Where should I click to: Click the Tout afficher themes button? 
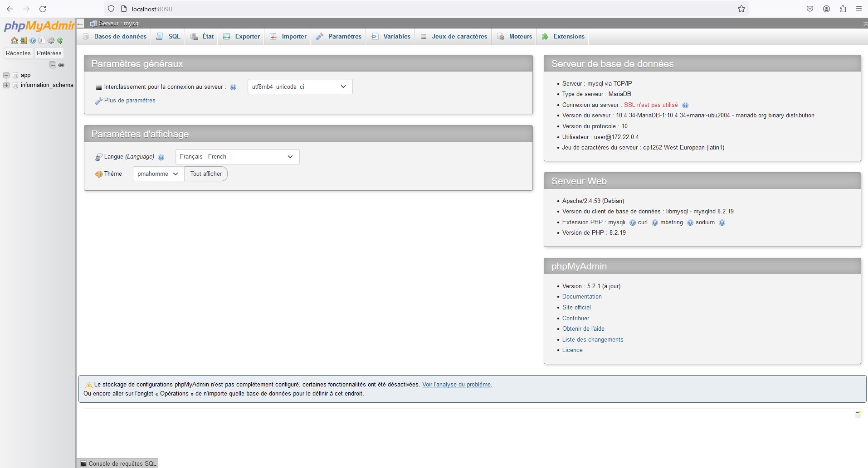[x=206, y=174]
